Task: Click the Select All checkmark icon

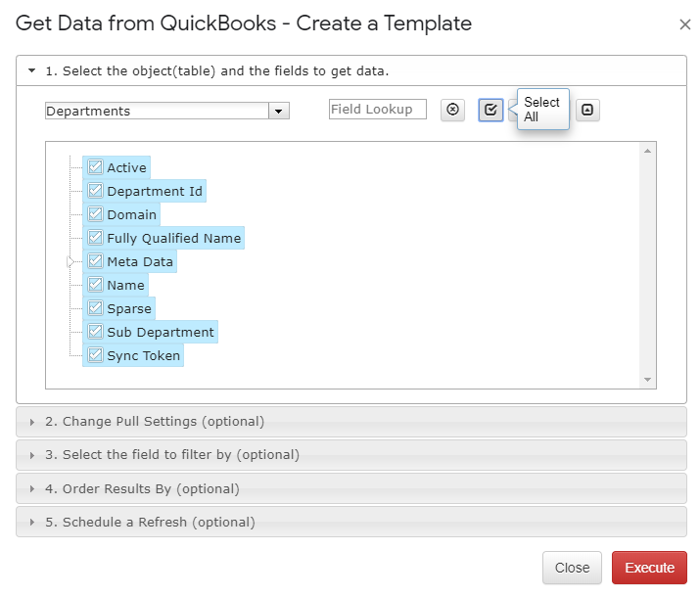Action: [490, 110]
